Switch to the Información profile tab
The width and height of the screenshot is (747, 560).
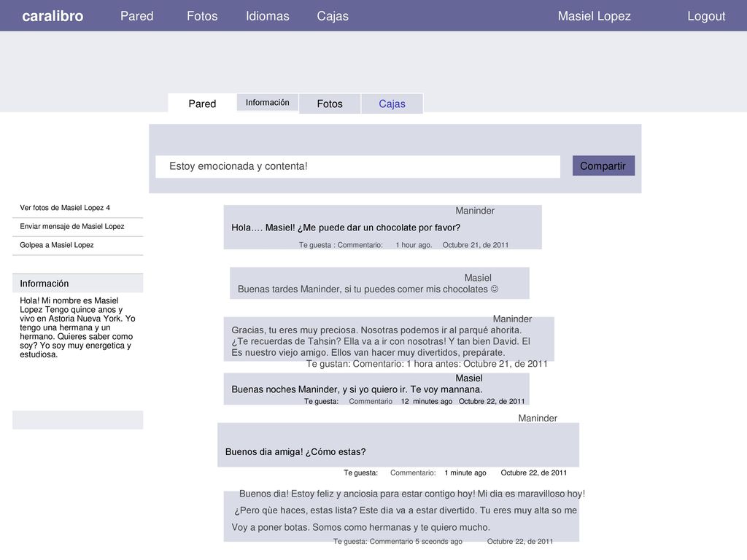click(267, 102)
